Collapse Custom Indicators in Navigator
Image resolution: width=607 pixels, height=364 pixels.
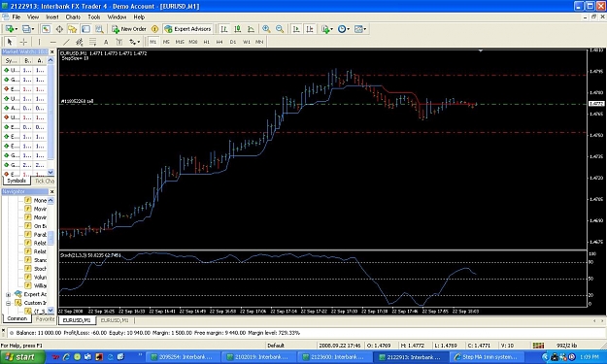8,303
